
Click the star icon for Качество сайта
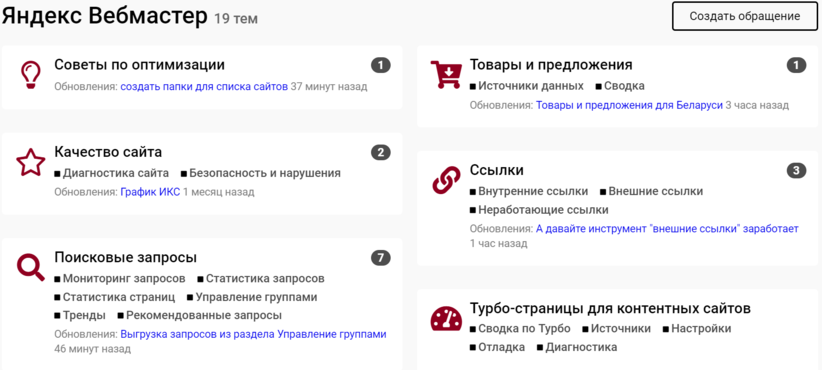tap(30, 162)
